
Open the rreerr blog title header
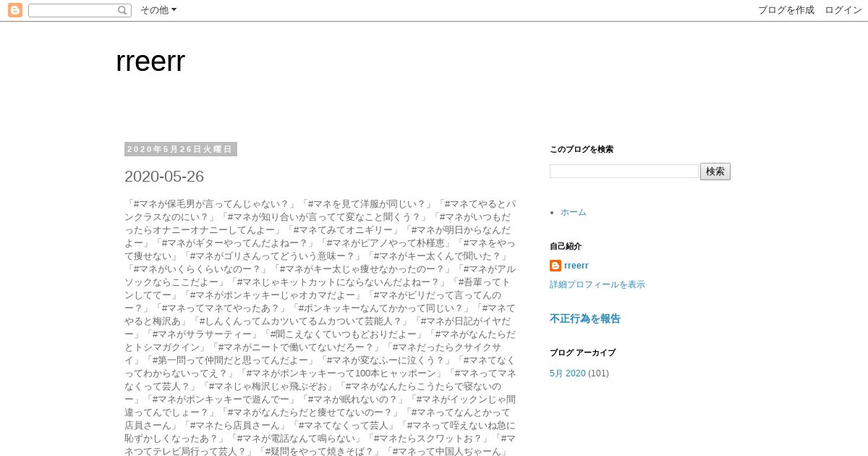point(150,62)
